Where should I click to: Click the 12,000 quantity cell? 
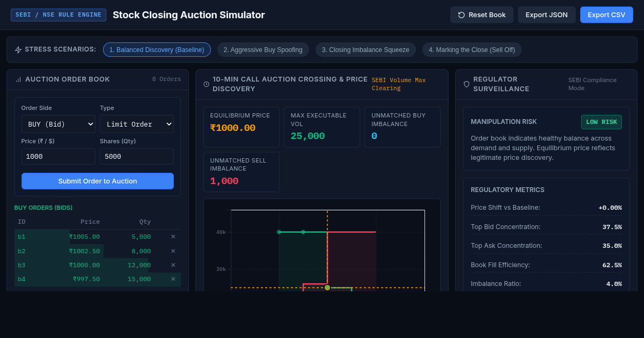(x=139, y=265)
